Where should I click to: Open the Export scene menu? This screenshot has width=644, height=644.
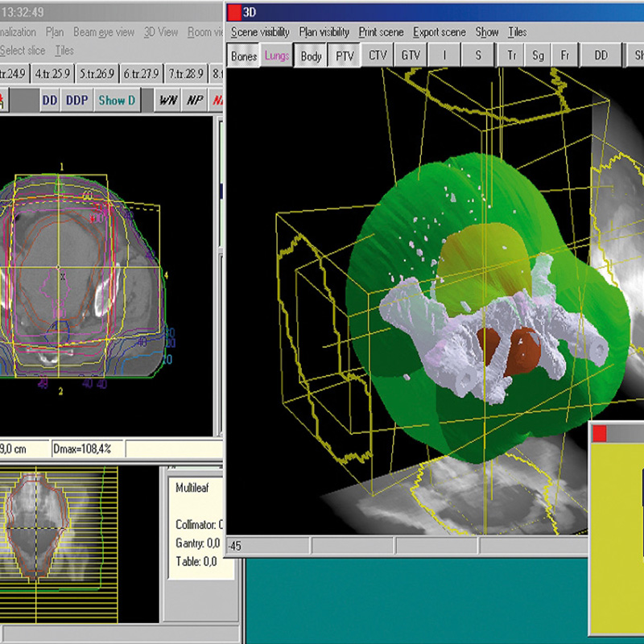pos(439,32)
